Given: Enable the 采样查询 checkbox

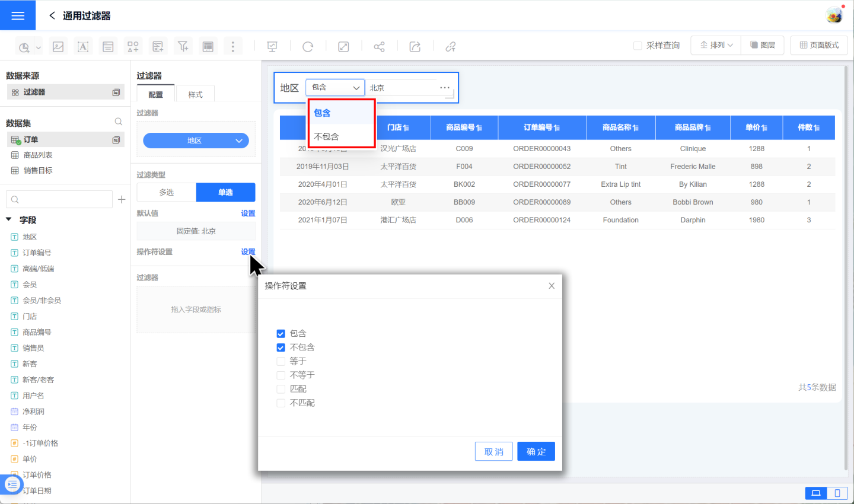Looking at the screenshot, I should pyautogui.click(x=638, y=46).
